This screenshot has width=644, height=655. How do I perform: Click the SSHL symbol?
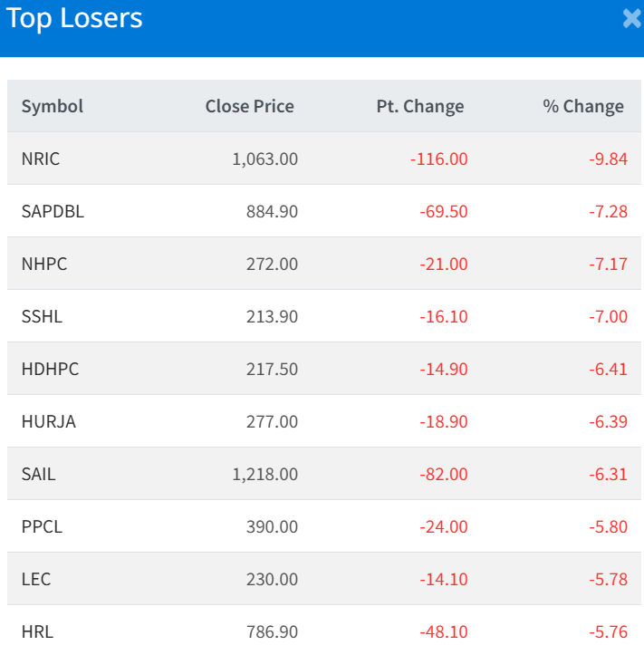pyautogui.click(x=43, y=316)
